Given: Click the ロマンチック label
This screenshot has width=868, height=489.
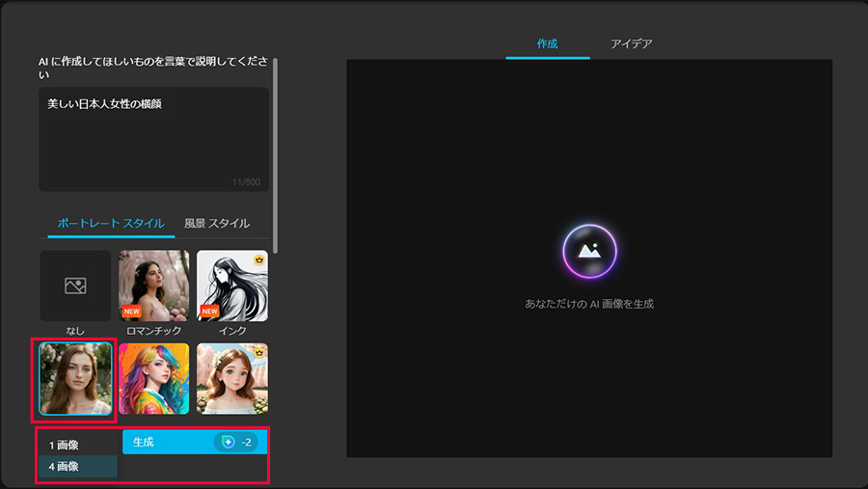Looking at the screenshot, I should (154, 331).
